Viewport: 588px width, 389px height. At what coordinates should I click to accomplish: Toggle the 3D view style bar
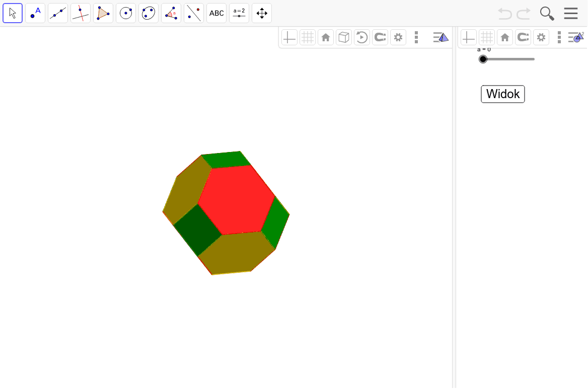441,37
